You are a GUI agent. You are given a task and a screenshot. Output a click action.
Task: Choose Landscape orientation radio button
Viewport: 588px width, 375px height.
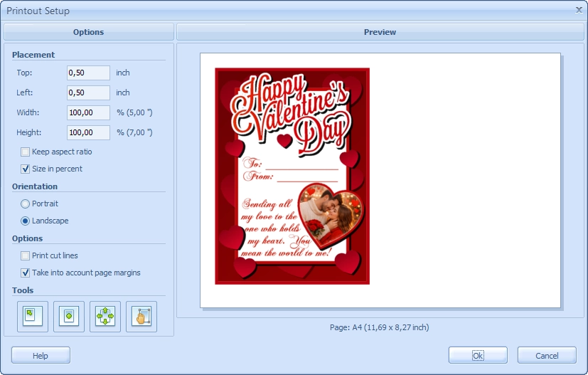click(26, 221)
